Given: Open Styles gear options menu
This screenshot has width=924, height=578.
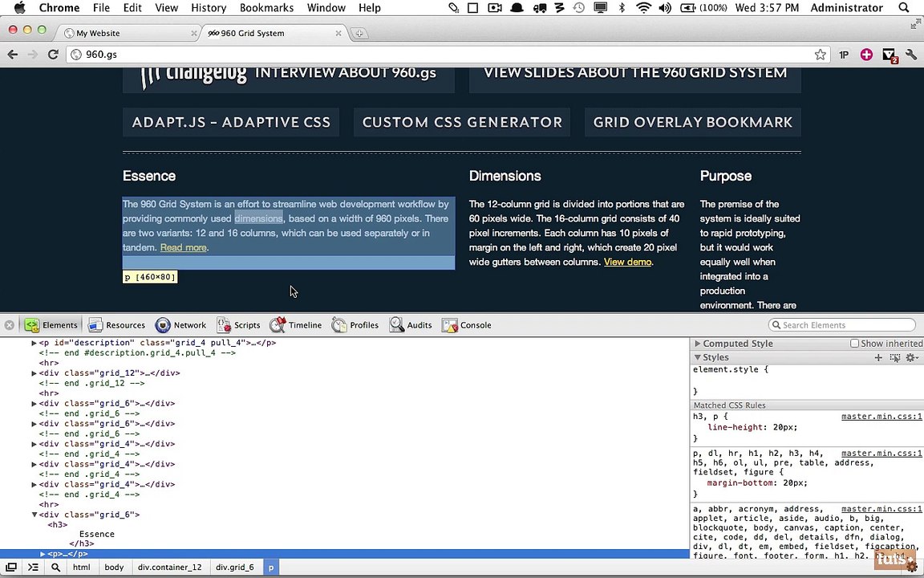Looking at the screenshot, I should point(912,357).
